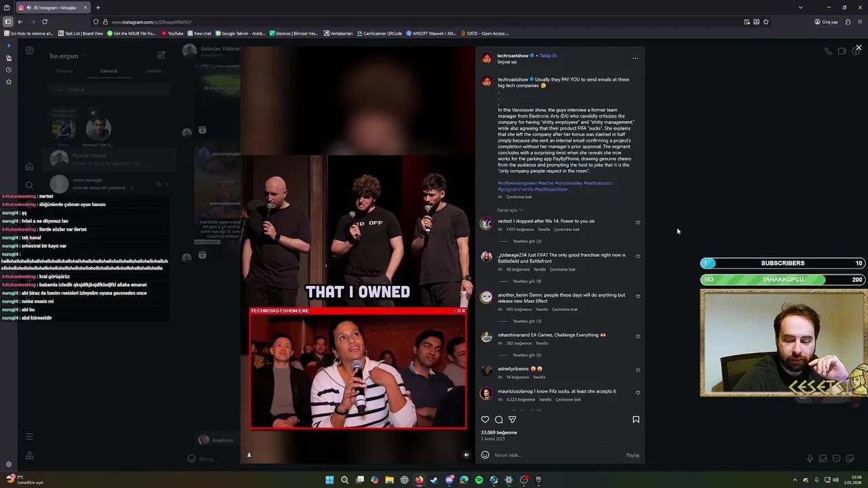Like _jddasage234's comment with the heart
This screenshot has width=868, height=488.
[x=637, y=256]
